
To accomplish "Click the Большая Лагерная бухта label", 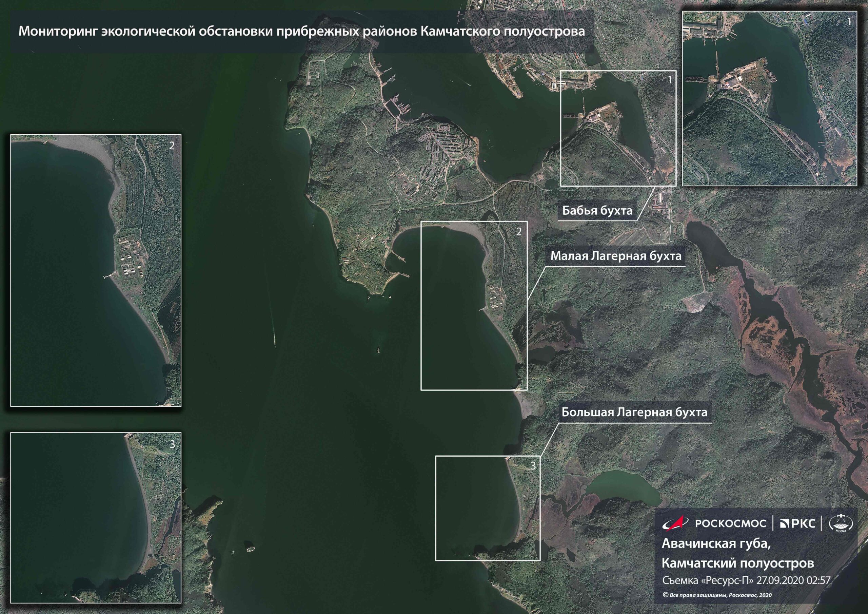I will click(x=634, y=412).
